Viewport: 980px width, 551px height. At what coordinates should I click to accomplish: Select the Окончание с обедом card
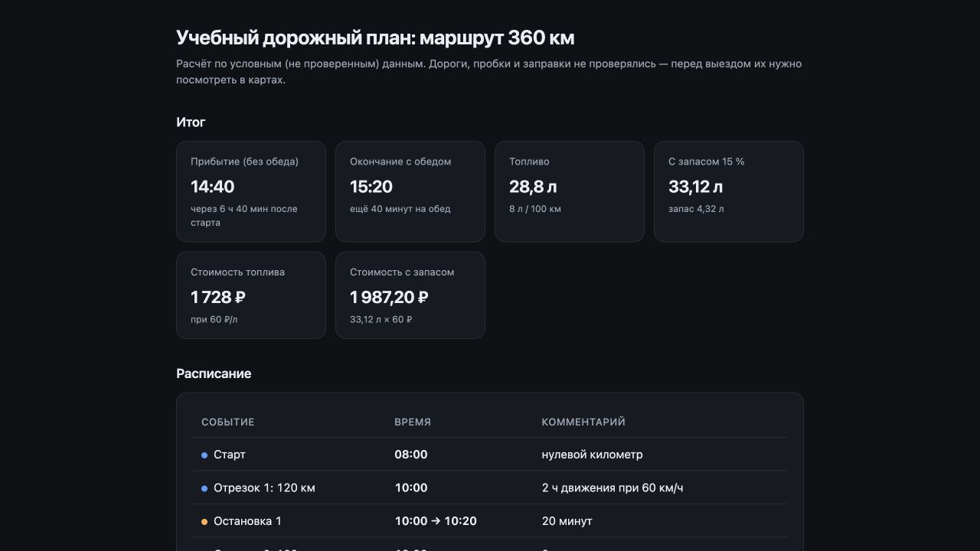tap(410, 191)
